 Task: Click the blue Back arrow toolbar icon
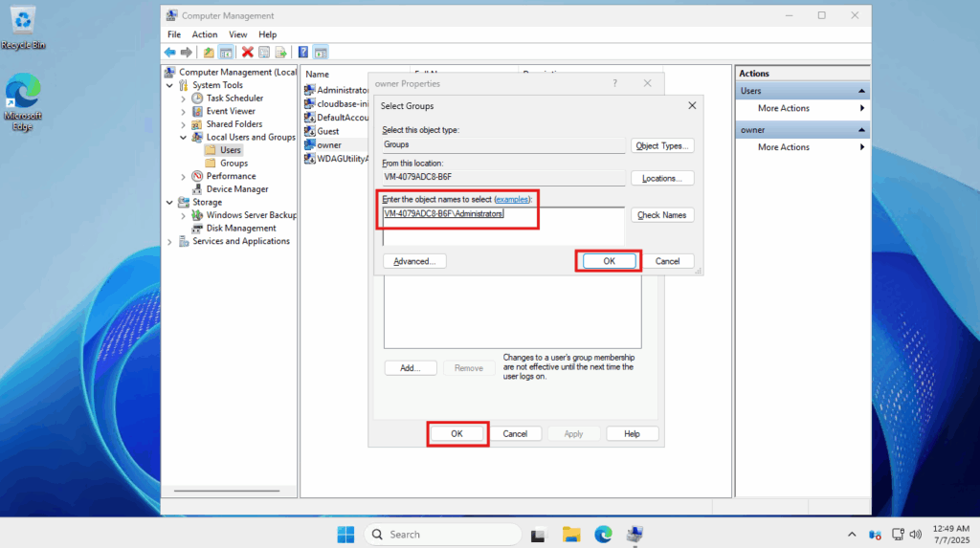tap(169, 53)
